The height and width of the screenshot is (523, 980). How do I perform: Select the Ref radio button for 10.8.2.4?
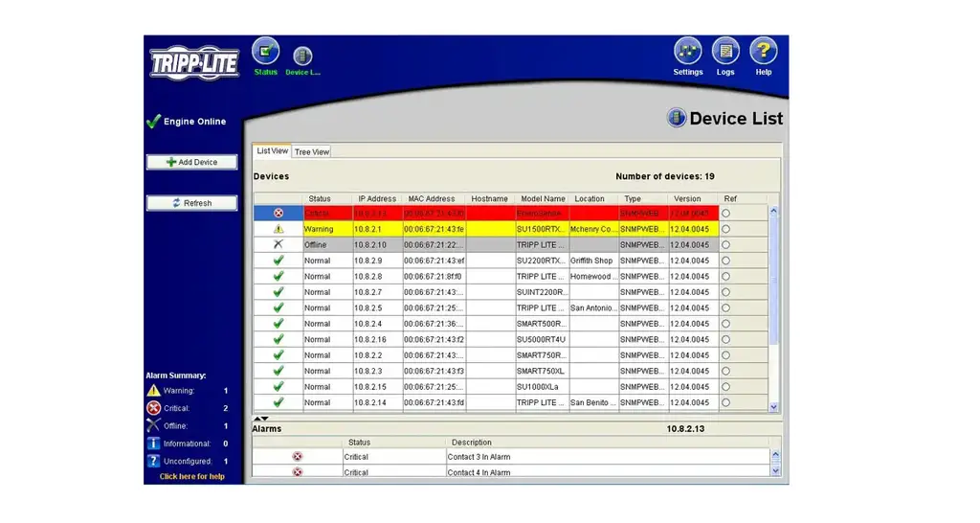click(725, 324)
